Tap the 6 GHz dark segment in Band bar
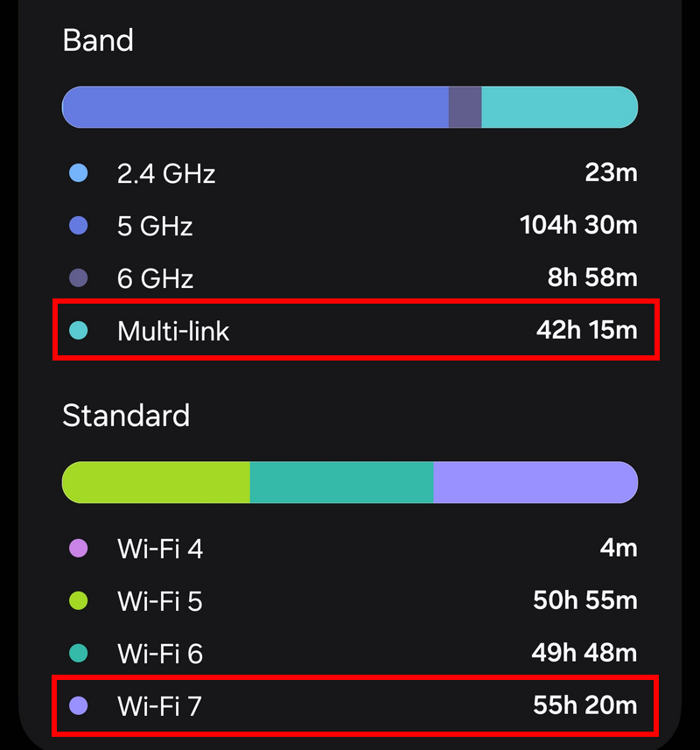 coord(465,107)
